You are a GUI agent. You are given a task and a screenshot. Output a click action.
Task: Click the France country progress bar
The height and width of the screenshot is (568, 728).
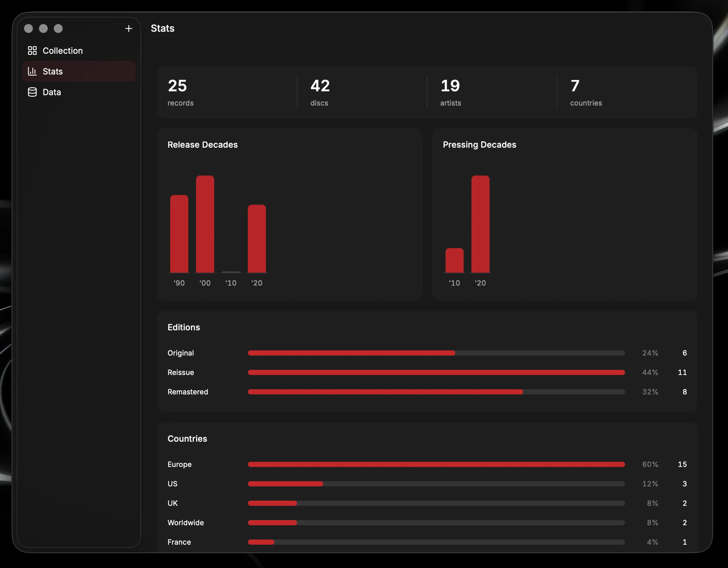(436, 542)
